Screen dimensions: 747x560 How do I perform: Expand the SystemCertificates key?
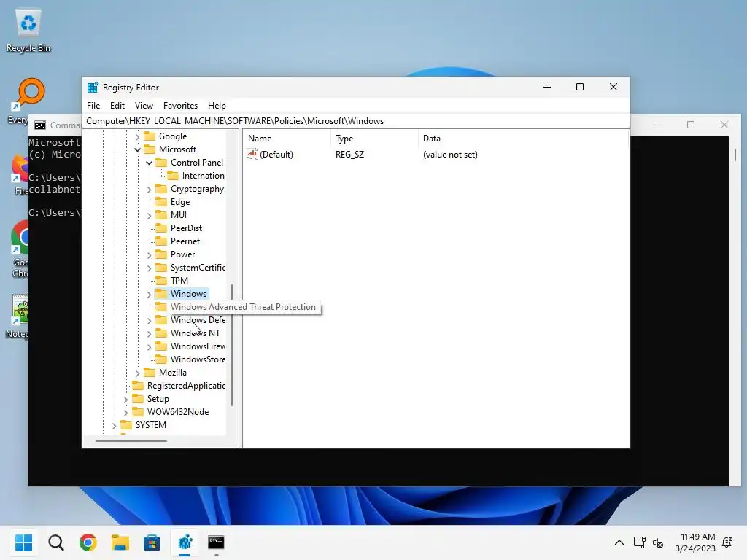point(149,268)
